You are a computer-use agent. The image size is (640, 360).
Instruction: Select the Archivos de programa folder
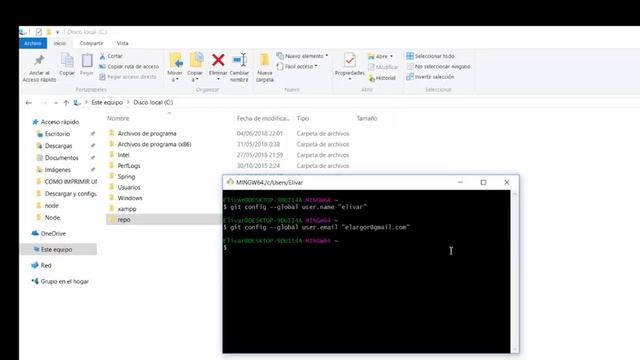coord(147,133)
